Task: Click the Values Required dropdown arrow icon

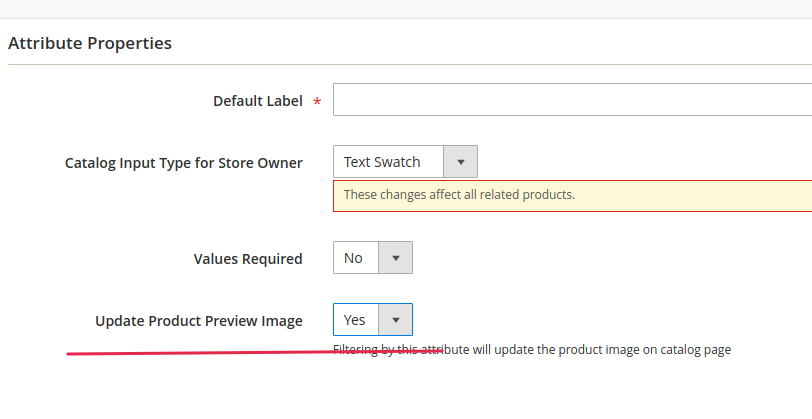Action: tap(396, 258)
